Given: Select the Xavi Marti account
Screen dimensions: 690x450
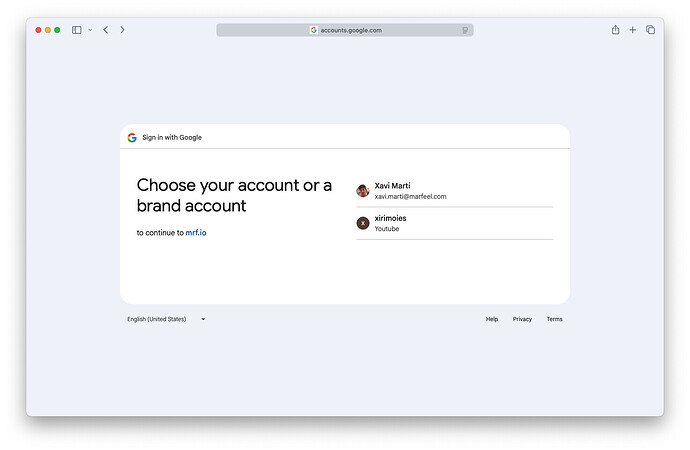Looking at the screenshot, I should click(x=454, y=191).
